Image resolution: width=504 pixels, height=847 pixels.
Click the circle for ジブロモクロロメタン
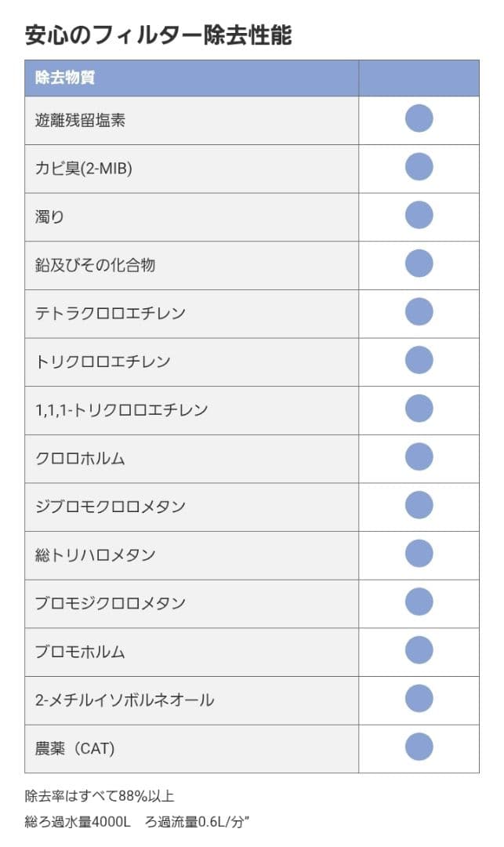click(x=419, y=505)
